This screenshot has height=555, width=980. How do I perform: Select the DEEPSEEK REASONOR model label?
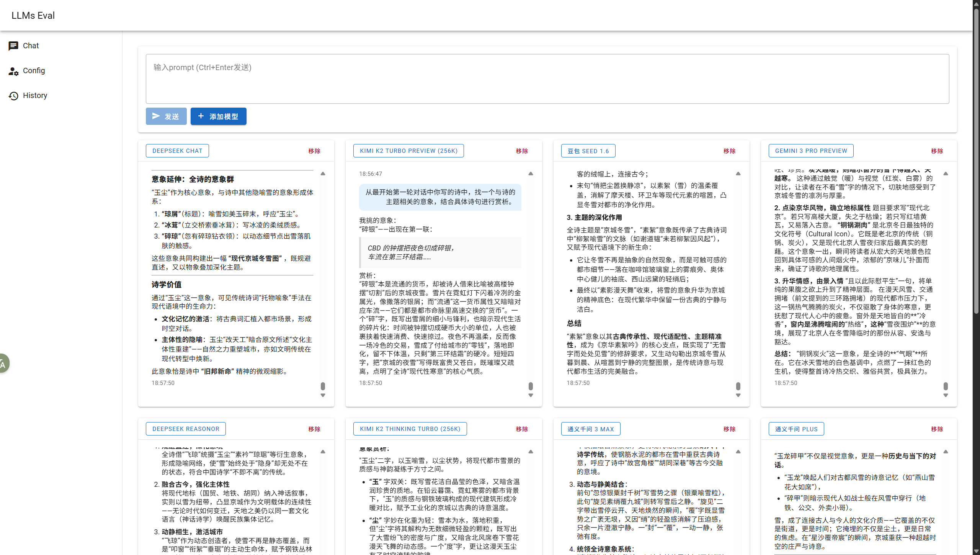[x=186, y=429]
